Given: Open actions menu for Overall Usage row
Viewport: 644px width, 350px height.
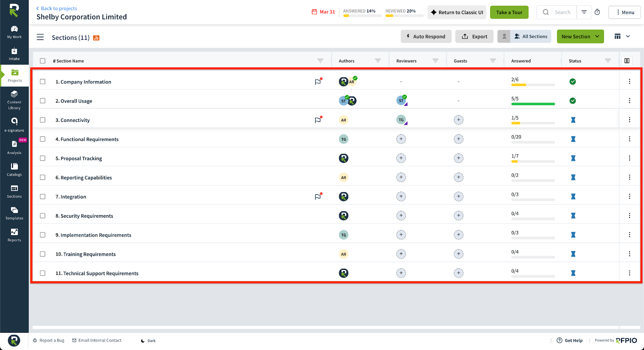Looking at the screenshot, I should 630,101.
